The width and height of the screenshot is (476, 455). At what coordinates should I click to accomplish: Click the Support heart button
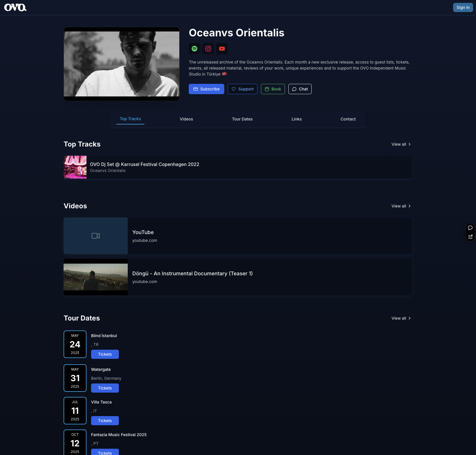[242, 89]
